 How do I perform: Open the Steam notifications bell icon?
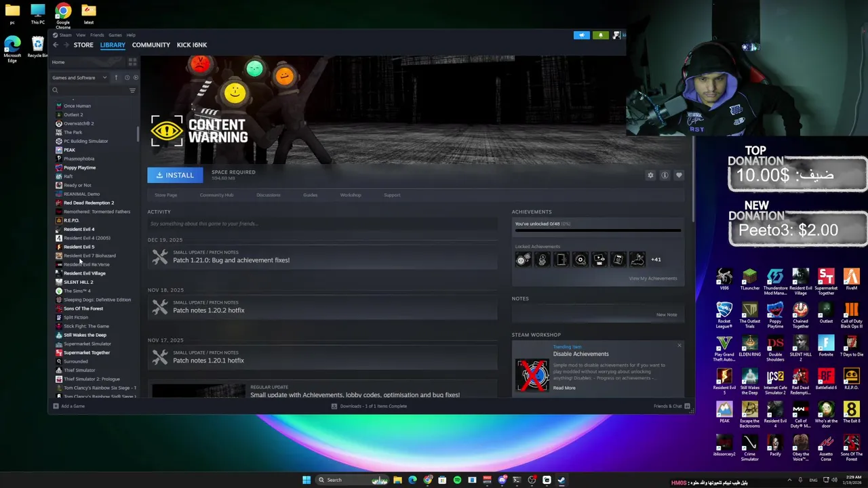(600, 35)
